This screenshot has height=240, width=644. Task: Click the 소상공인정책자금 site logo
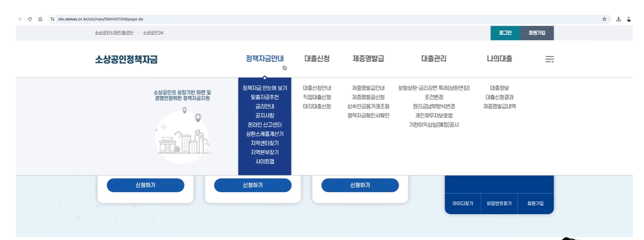[126, 59]
